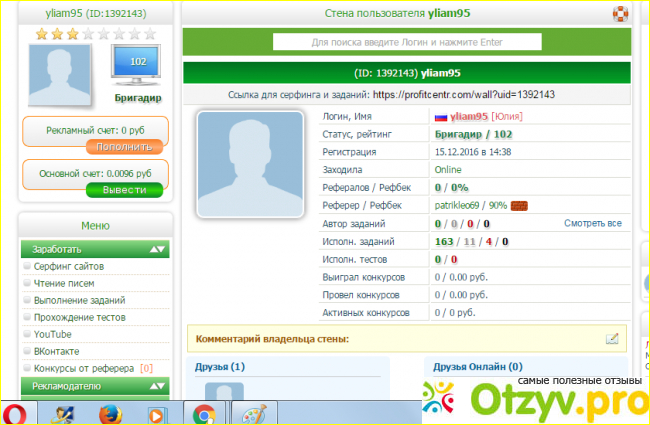Collapse the Заработать menu section
Image resolution: width=650 pixels, height=425 pixels.
point(157,249)
